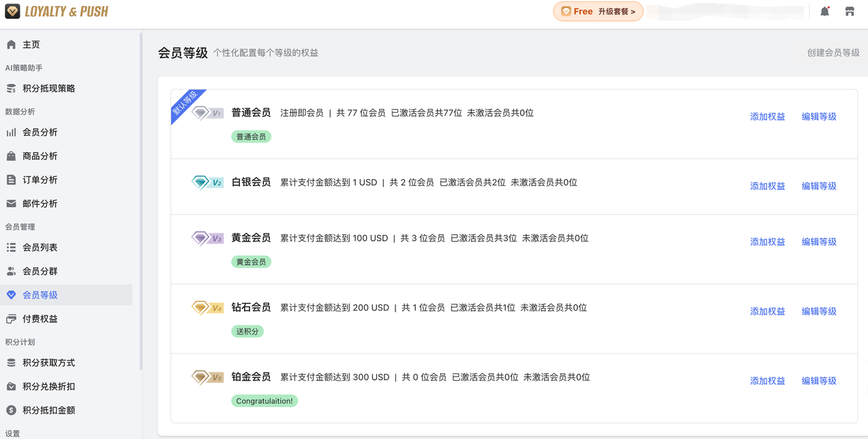This screenshot has height=439, width=868.
Task: Switch to the 数据分析 section item 会员分析
Action: [39, 132]
